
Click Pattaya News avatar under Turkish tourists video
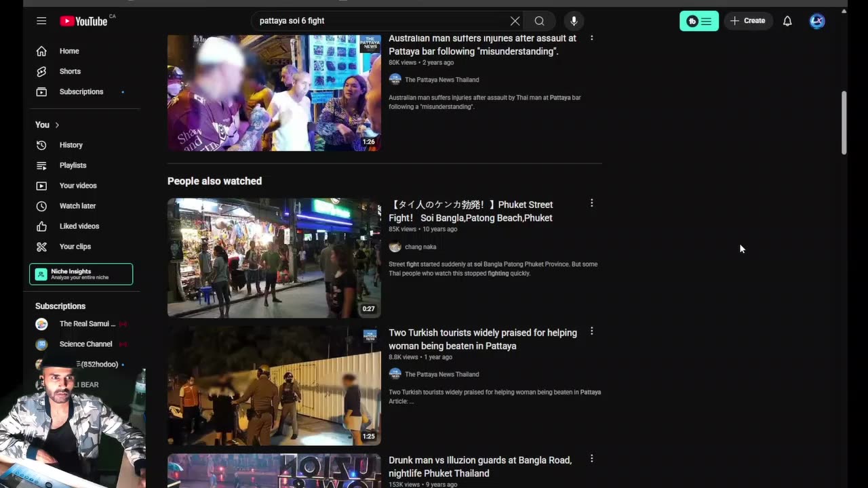pyautogui.click(x=395, y=374)
